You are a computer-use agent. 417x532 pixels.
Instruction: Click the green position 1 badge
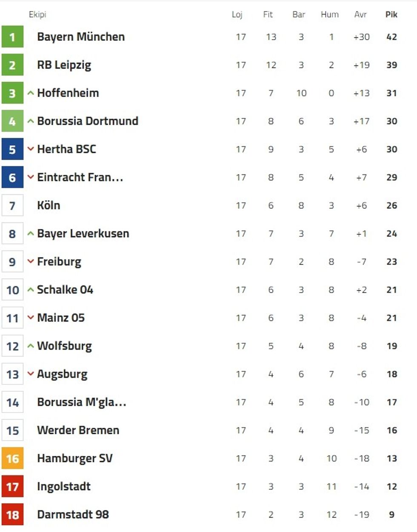click(x=12, y=37)
